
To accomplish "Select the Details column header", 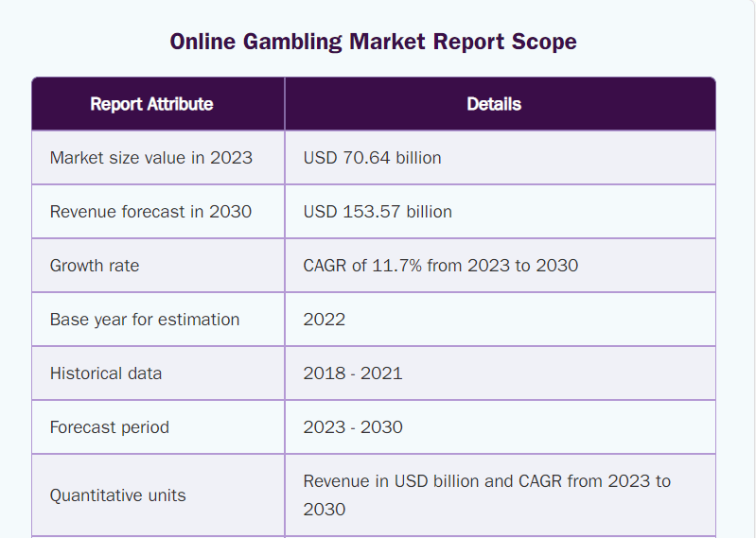I will [501, 104].
